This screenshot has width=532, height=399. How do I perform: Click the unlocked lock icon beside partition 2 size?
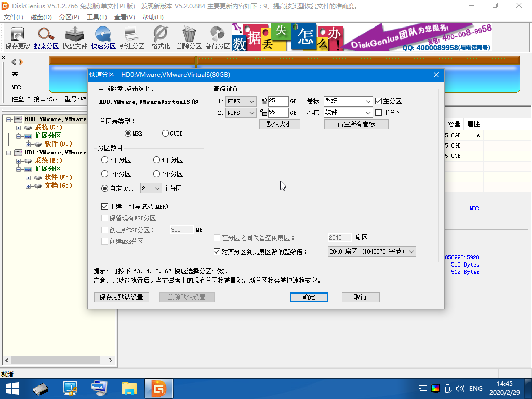pyautogui.click(x=263, y=112)
